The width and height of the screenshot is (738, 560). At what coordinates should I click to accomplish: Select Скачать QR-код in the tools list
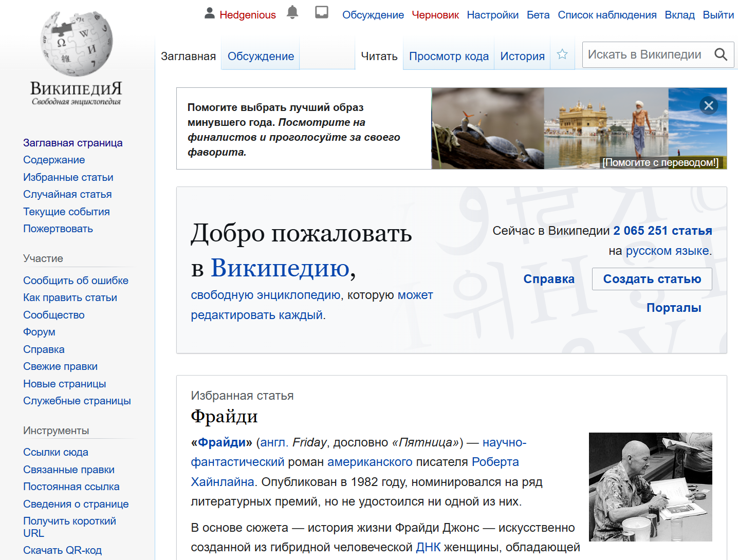pos(62,550)
